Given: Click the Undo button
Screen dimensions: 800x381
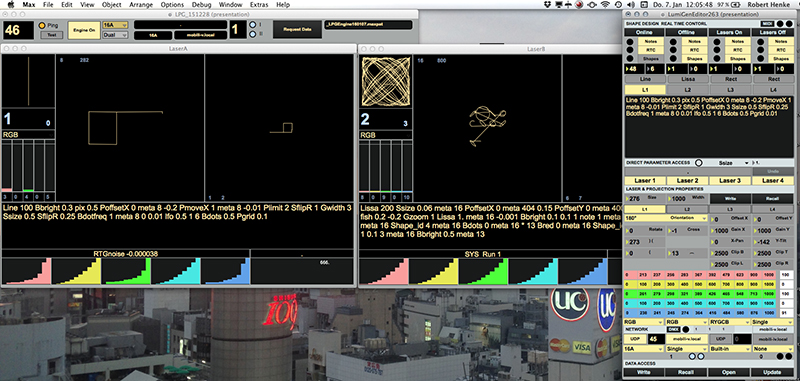Looking at the screenshot, I should [x=773, y=172].
